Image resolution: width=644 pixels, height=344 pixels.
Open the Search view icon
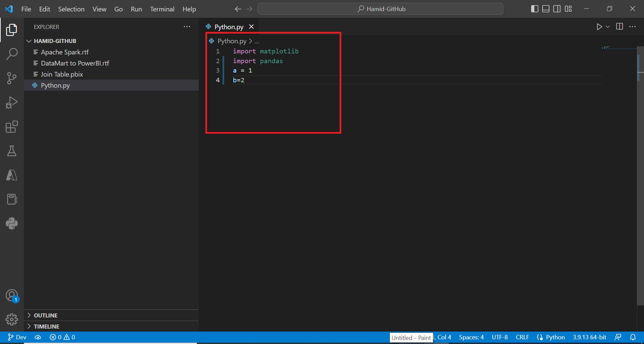click(x=12, y=54)
